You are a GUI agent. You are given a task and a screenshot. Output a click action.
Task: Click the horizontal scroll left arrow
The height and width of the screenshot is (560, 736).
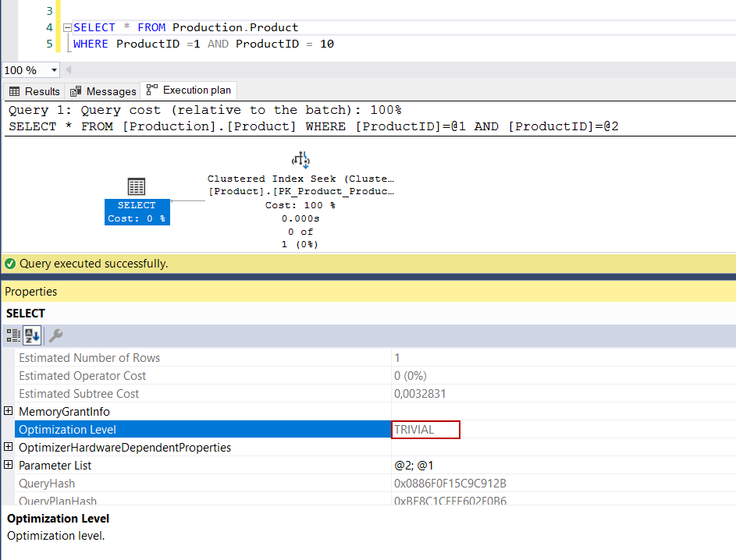tap(68, 70)
